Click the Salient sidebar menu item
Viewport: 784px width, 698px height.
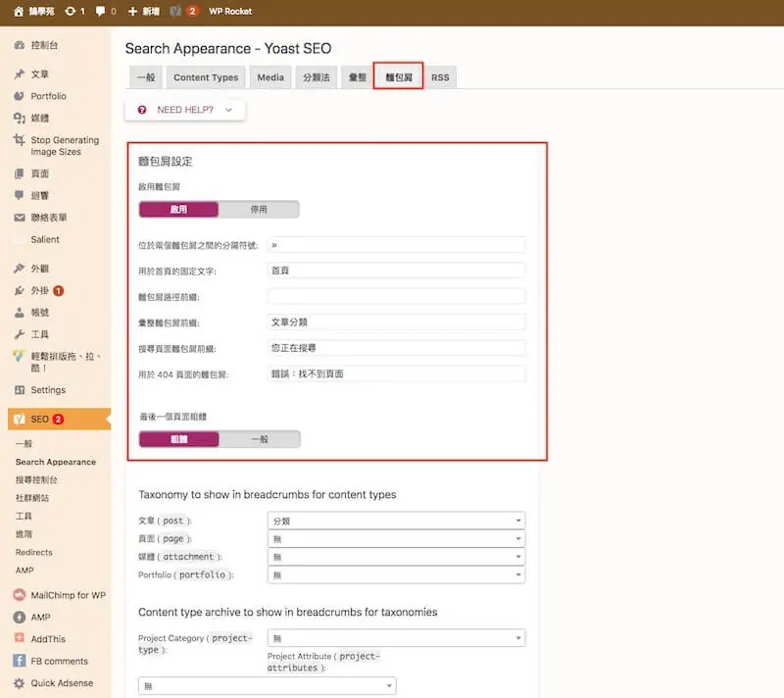[45, 239]
